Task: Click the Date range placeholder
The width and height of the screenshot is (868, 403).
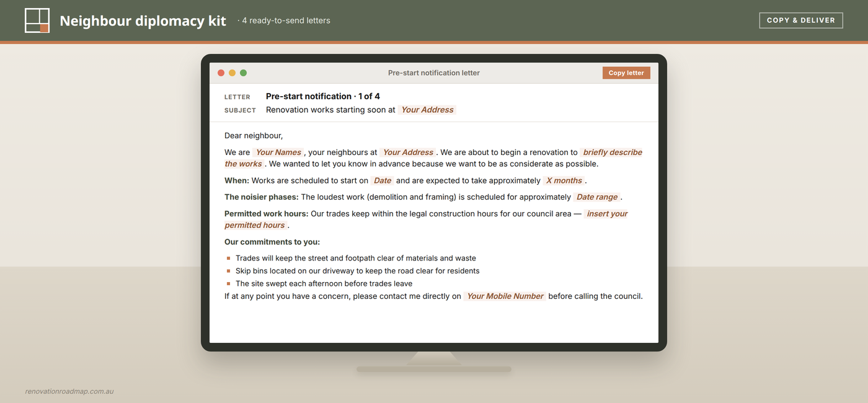Action: pyautogui.click(x=597, y=197)
